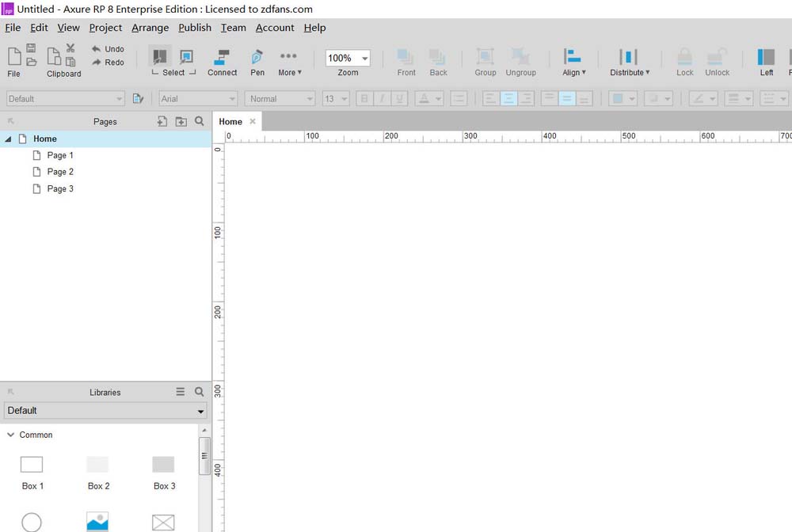Screen dimensions: 792x532
Task: Open the Default library dropdown
Action: tap(105, 411)
